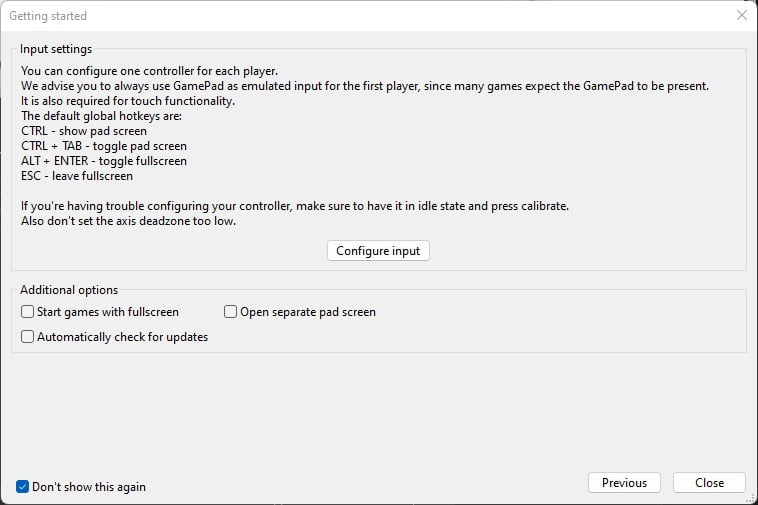Click the Automatically check for updates label

point(122,337)
